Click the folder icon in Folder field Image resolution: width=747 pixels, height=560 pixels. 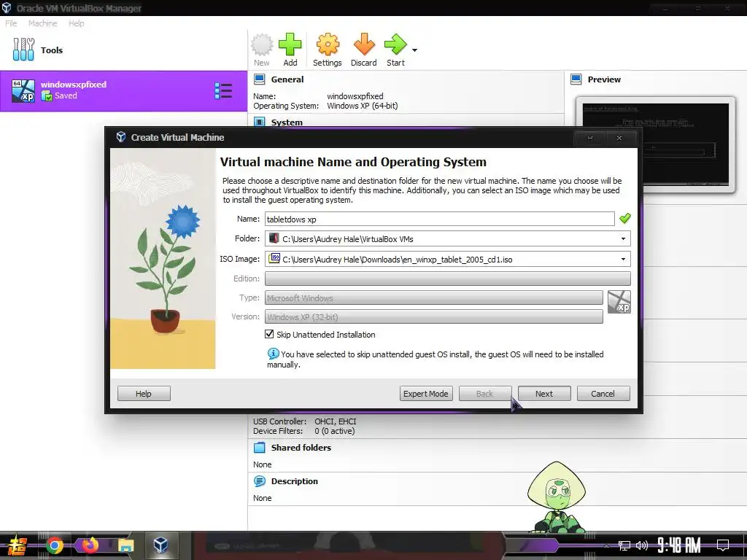click(274, 238)
